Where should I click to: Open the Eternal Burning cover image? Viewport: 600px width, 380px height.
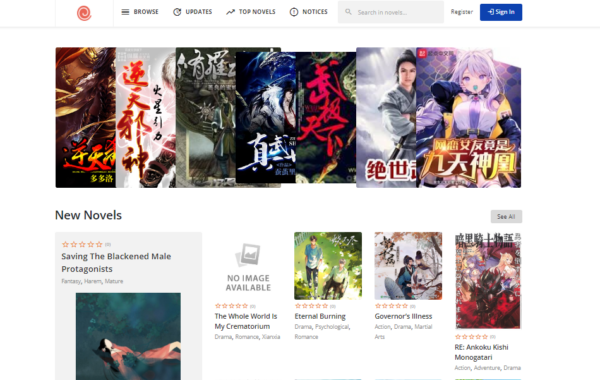point(328,266)
